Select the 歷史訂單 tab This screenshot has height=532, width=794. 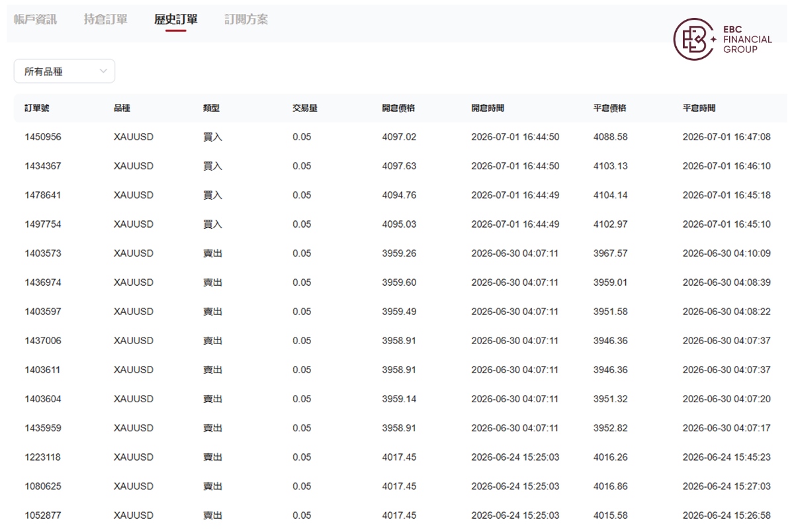[176, 19]
